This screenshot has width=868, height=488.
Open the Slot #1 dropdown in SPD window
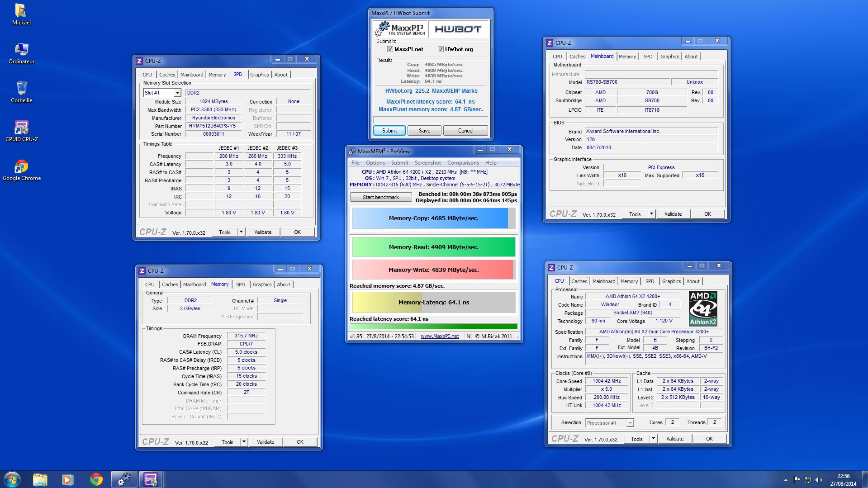(x=177, y=93)
